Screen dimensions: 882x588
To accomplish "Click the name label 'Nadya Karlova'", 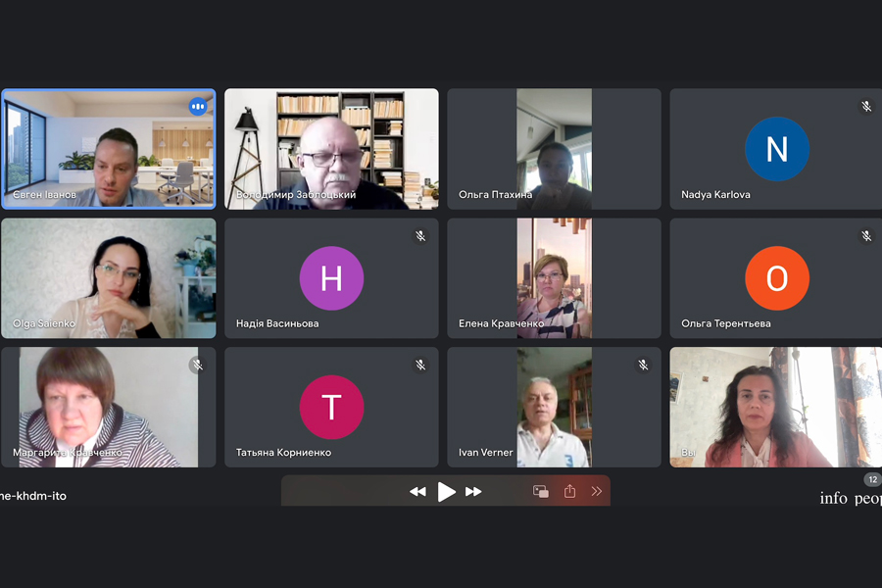I will [715, 195].
